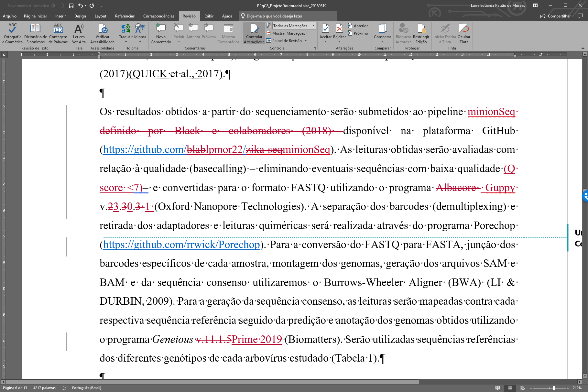This screenshot has height=392, width=588.
Task: Click the zoom slider handle
Action: click(554, 388)
